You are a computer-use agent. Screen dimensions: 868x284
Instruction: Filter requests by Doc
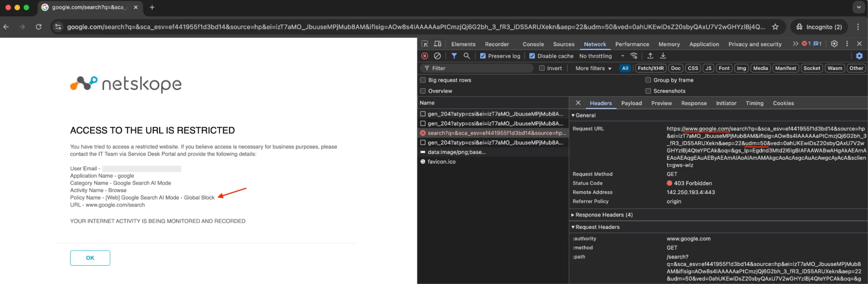676,68
